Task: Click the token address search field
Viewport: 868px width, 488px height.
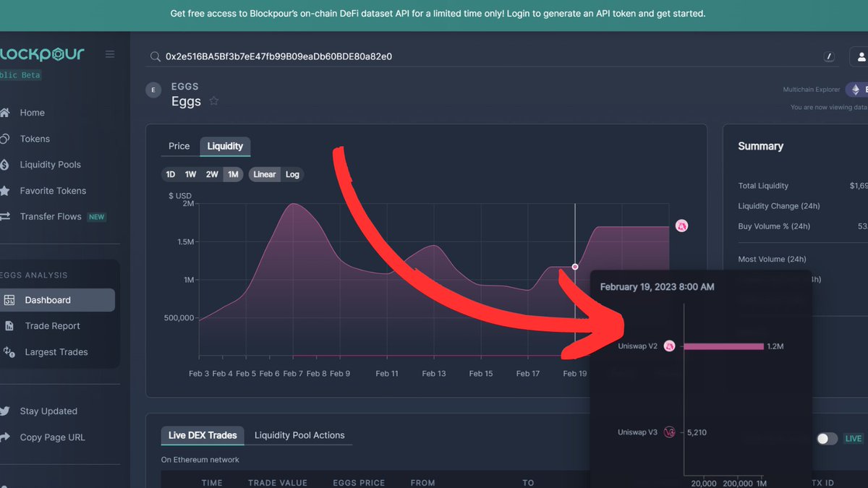Action: [x=485, y=56]
